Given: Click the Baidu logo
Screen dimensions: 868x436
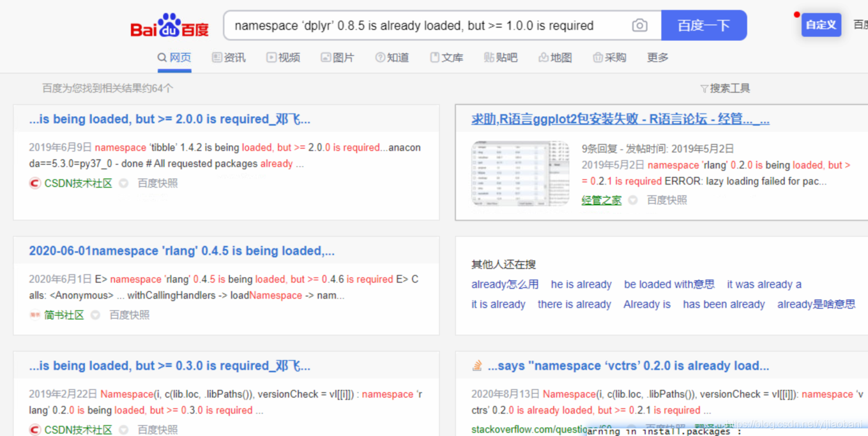Looking at the screenshot, I should 170,26.
